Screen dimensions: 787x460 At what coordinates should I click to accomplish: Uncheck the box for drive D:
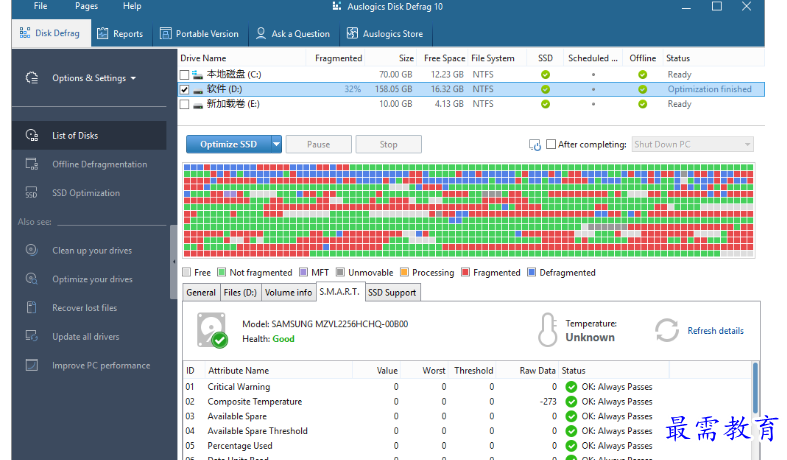(x=184, y=89)
